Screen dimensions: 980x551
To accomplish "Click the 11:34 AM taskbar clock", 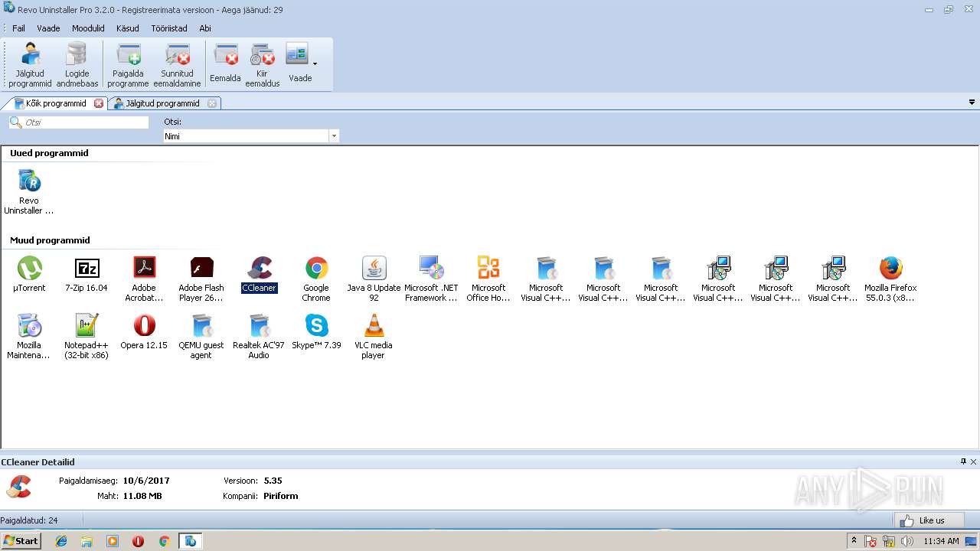I will coord(941,541).
